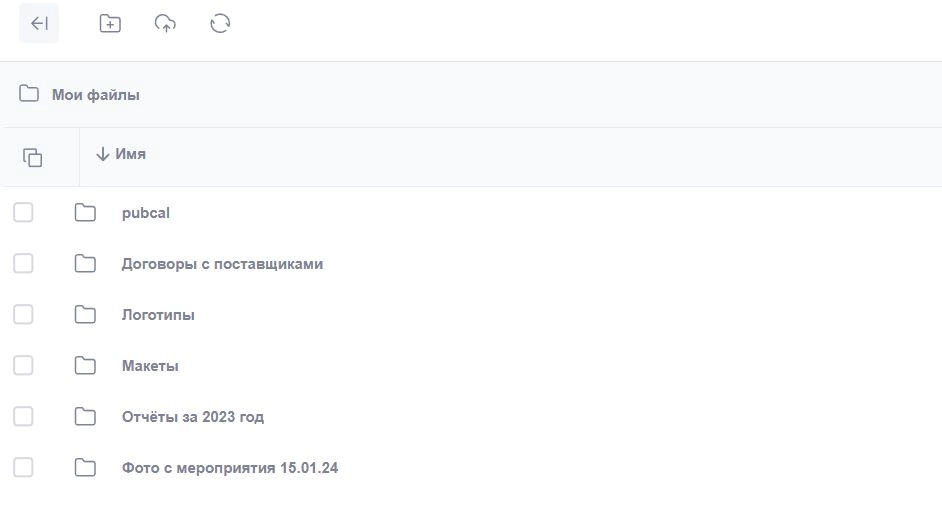Open Фото с мероприятия 15.01.24 folder
Image resolution: width=942 pixels, height=508 pixels.
(x=230, y=468)
